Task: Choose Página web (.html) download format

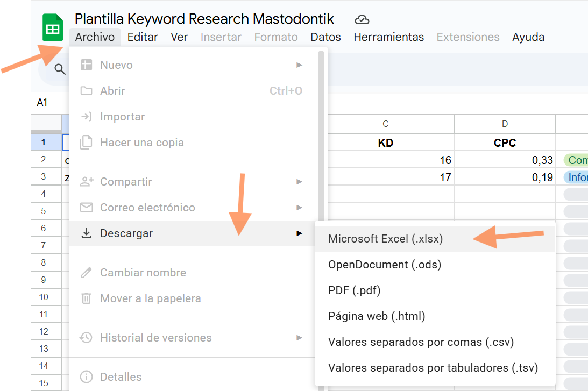Action: click(x=435, y=316)
